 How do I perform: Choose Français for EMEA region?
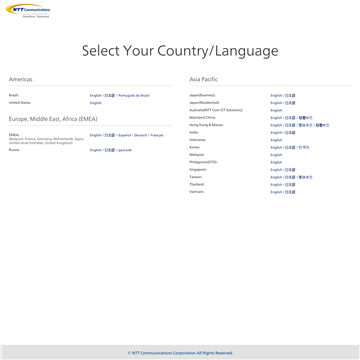click(x=157, y=135)
